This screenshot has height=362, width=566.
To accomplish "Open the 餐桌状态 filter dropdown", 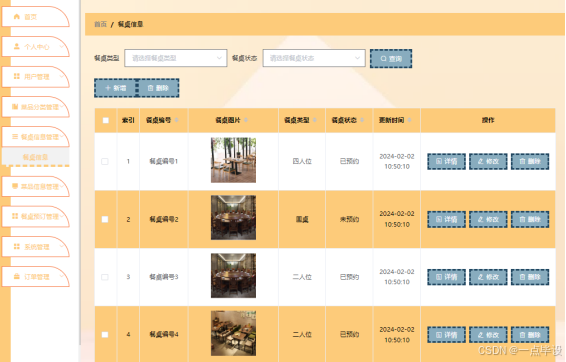I will pos(314,58).
